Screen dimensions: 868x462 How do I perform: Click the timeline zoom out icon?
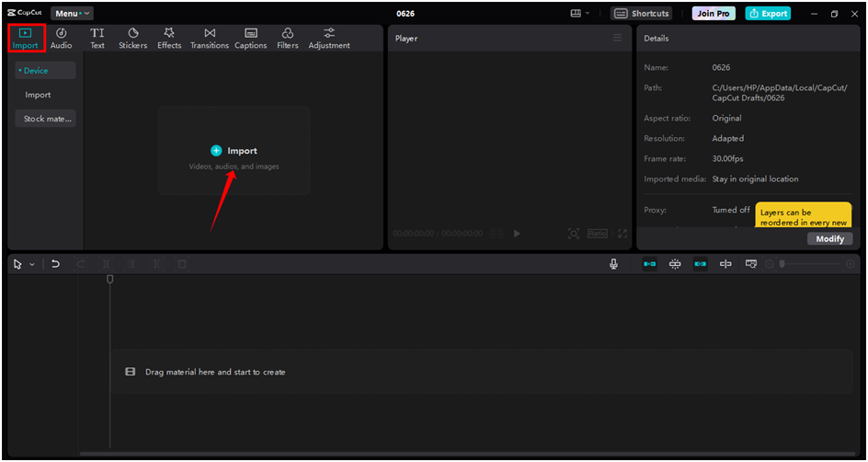pos(770,264)
